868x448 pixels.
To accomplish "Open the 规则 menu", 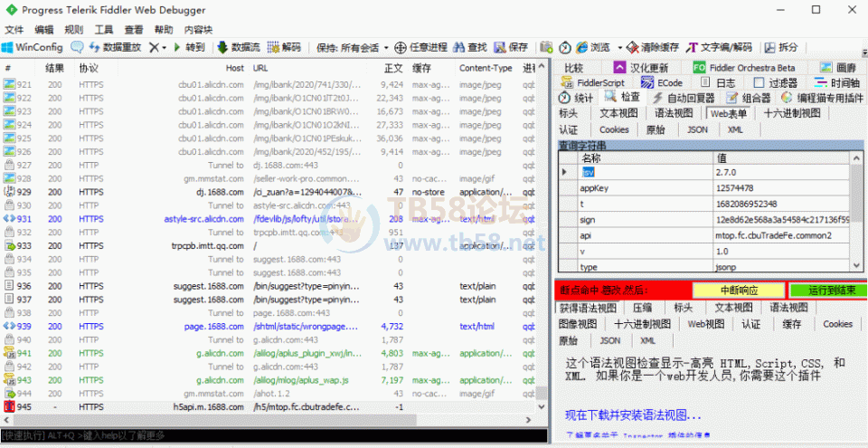I will click(x=74, y=29).
